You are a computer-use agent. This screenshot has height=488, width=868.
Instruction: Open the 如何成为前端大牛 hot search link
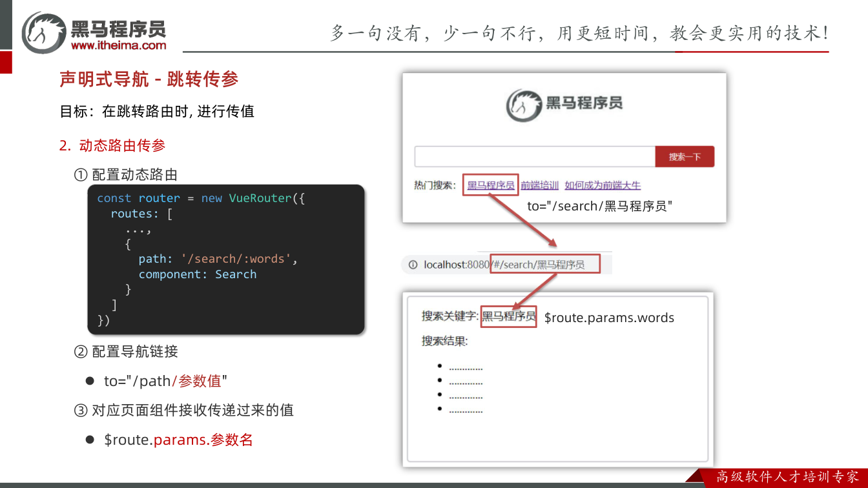(x=603, y=185)
